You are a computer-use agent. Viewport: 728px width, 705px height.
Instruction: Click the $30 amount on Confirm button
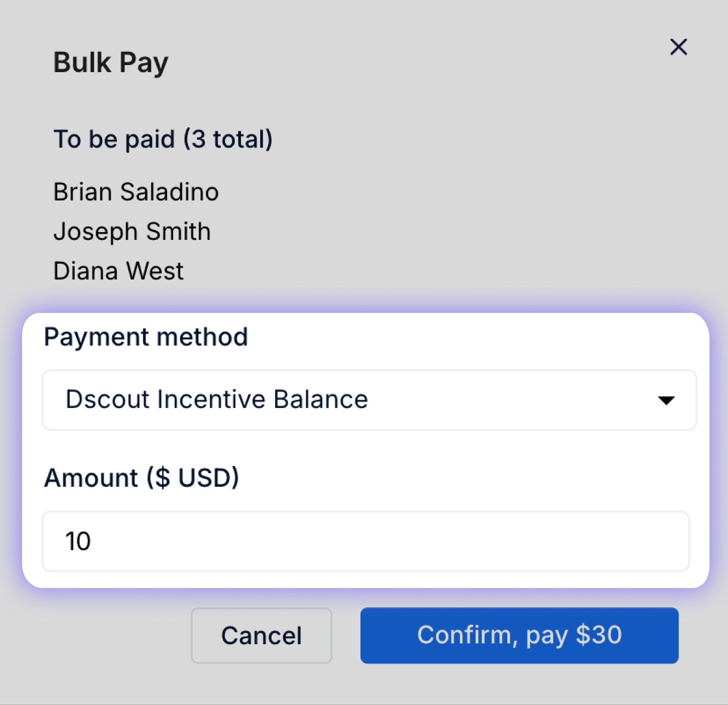point(598,634)
